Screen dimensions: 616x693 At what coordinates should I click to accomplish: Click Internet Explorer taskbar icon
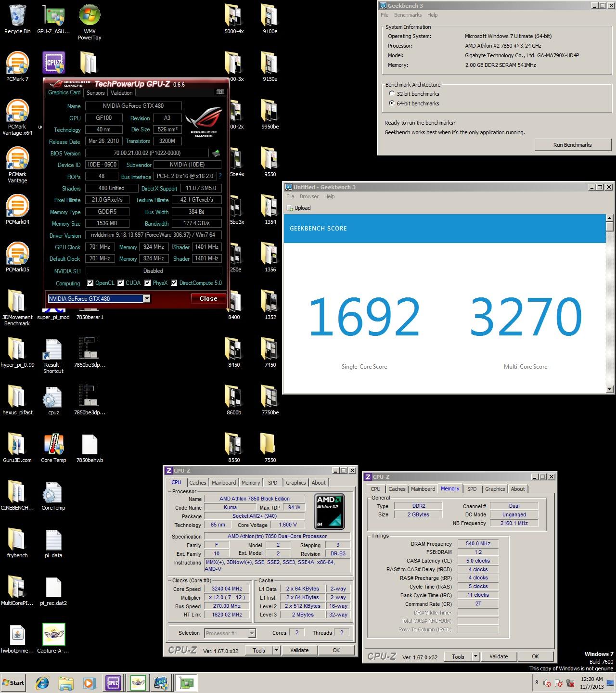43,682
